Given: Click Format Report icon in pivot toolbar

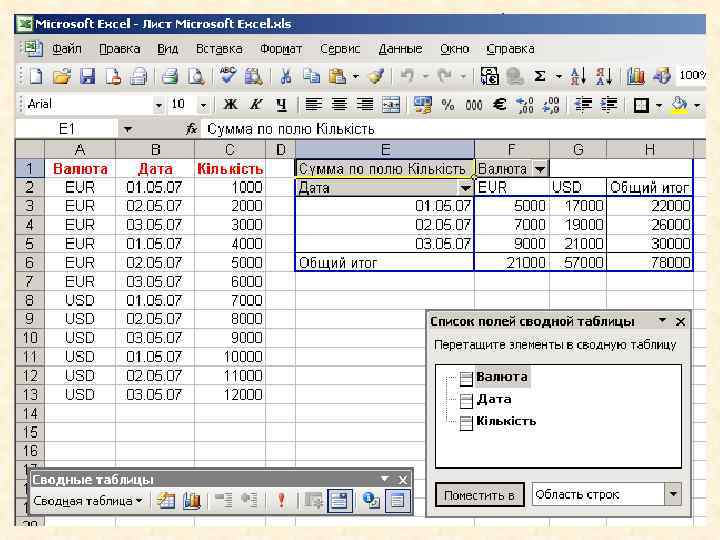Looking at the screenshot, I should [x=165, y=501].
